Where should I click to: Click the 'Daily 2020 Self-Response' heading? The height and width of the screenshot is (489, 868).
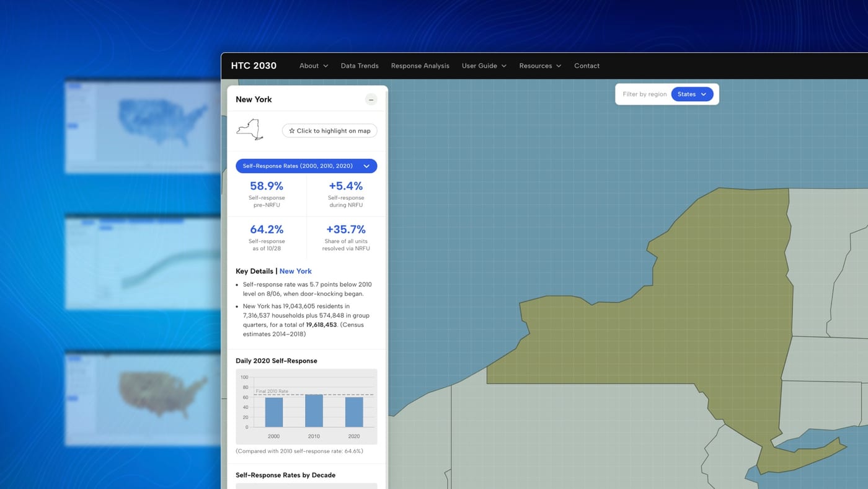tap(277, 361)
